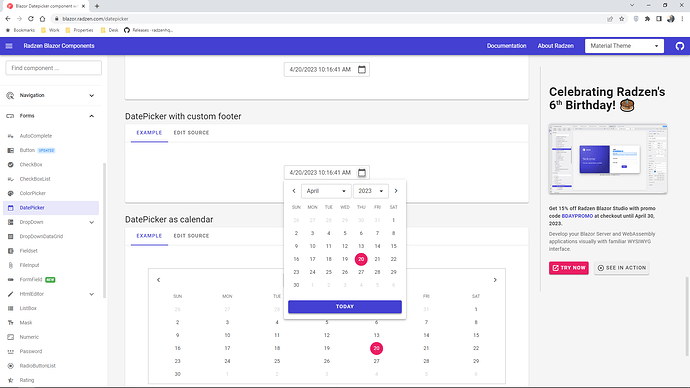
Task: Open the ListBox component page
Action: pos(28,308)
